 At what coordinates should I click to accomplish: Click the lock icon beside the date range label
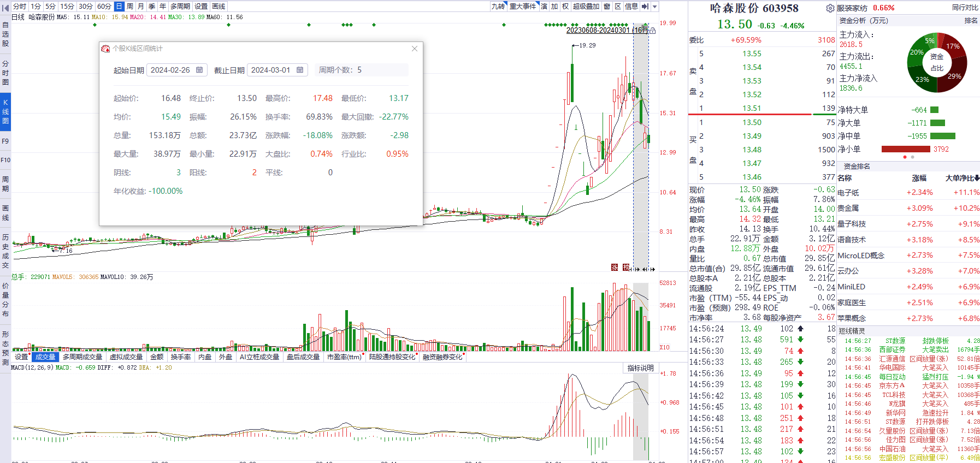[652, 31]
